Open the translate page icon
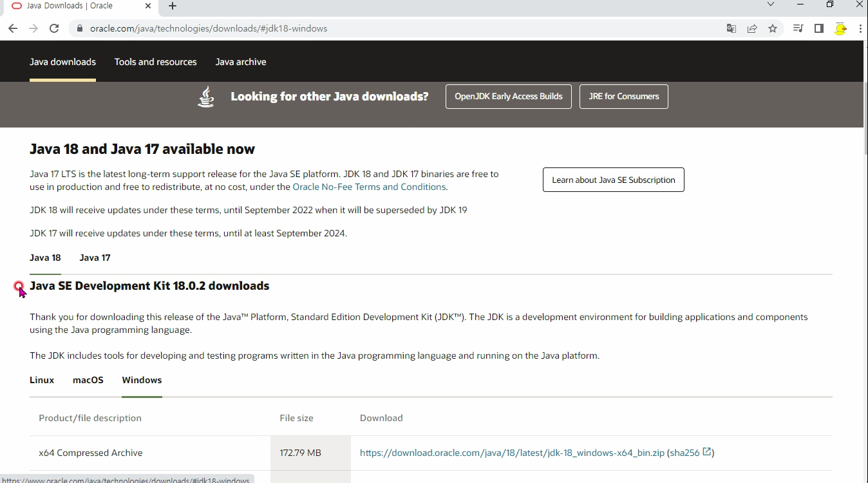 (x=731, y=28)
